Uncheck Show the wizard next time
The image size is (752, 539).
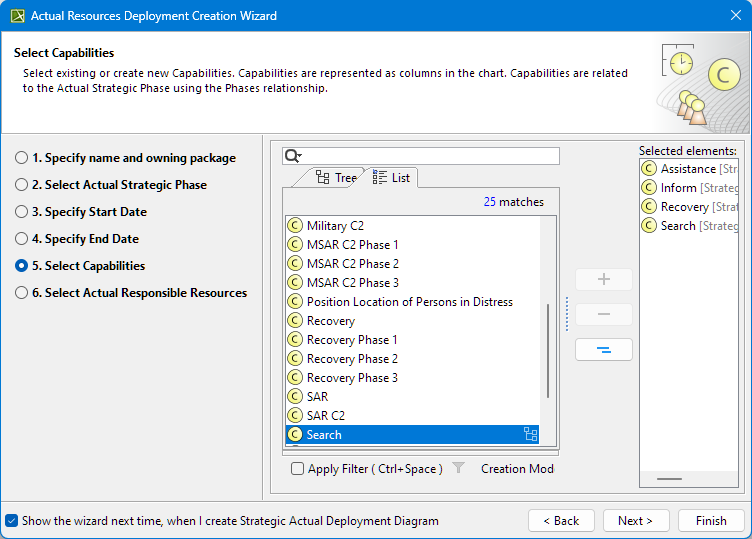[12, 521]
